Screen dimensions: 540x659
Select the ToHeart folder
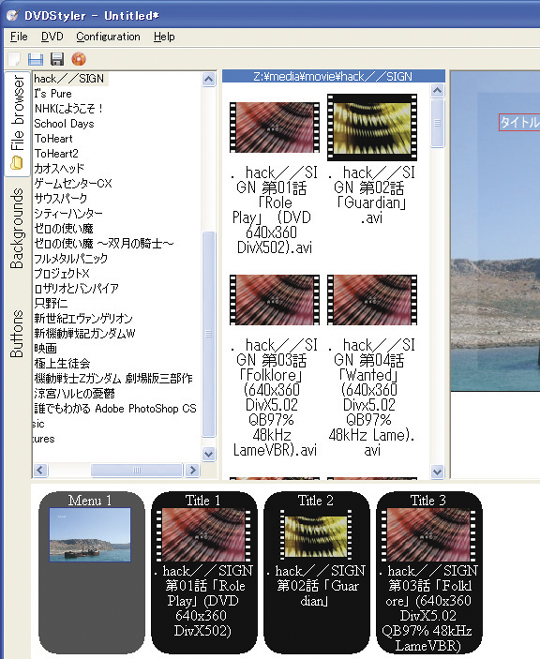[53, 138]
